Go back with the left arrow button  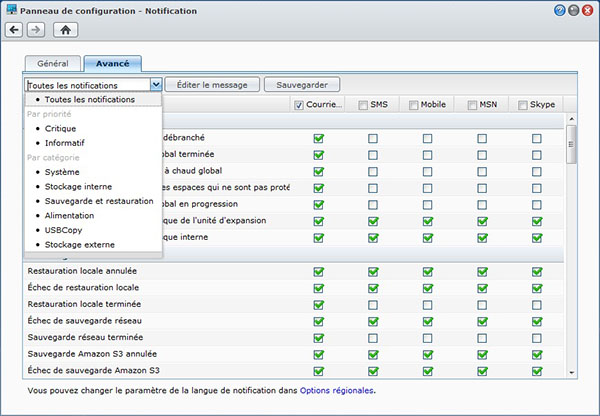pos(14,30)
